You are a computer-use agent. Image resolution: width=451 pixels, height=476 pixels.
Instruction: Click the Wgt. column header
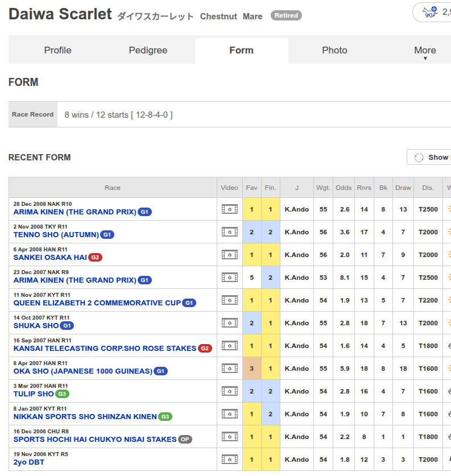[x=323, y=188]
